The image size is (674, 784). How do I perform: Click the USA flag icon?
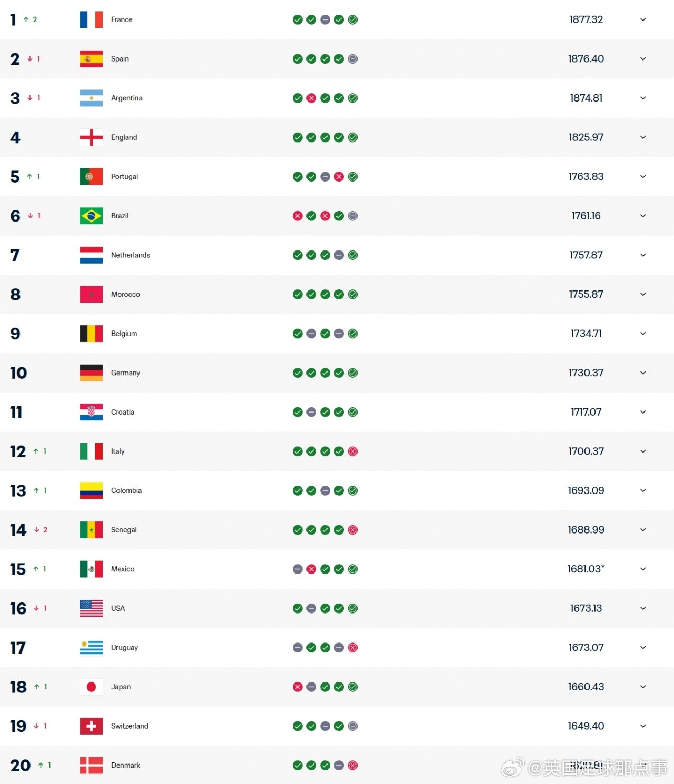(x=91, y=608)
